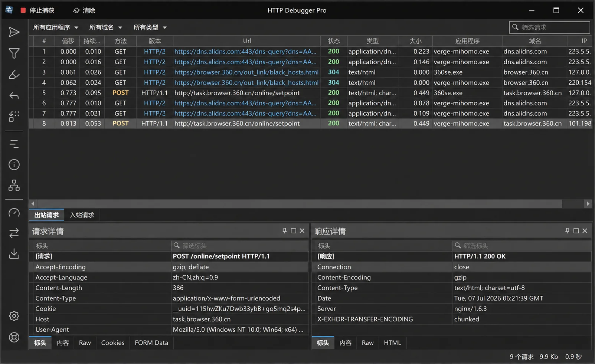Open settings gear icon in sidebar
595x364 pixels.
14,316
